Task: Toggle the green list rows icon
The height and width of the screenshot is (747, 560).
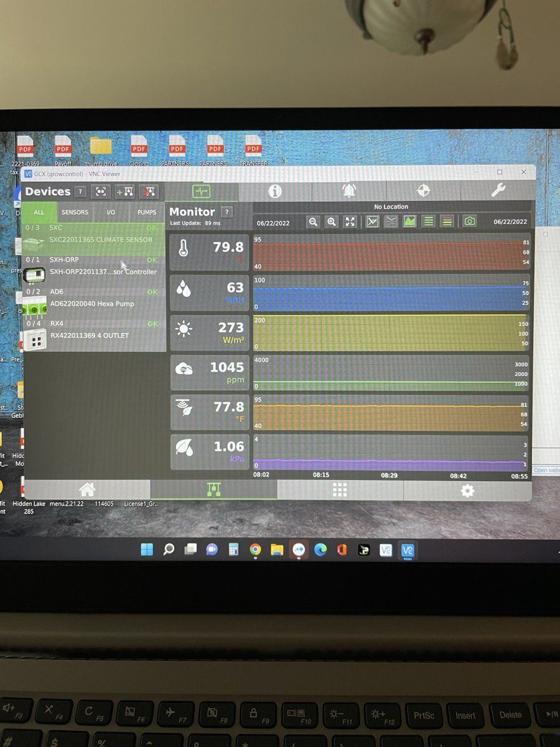Action: [428, 222]
